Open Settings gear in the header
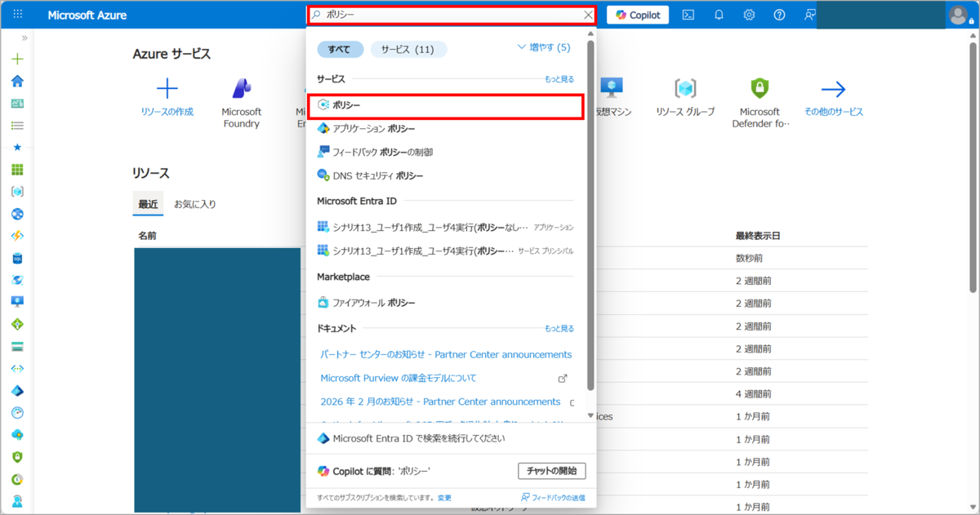This screenshot has height=515, width=980. 749,15
